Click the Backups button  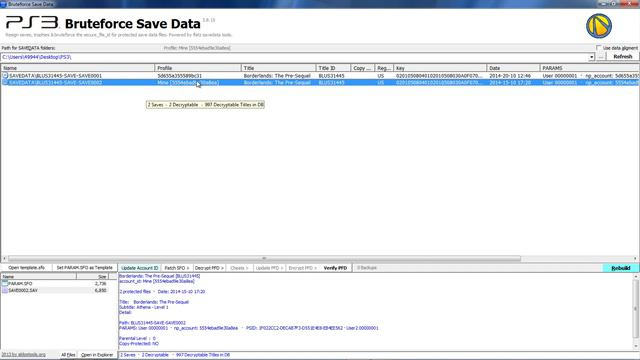(367, 268)
